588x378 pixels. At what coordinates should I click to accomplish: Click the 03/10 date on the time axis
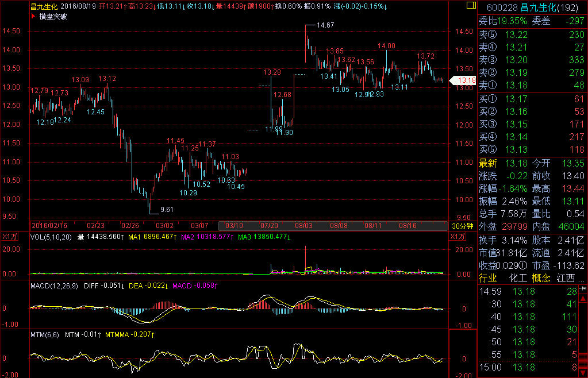(x=235, y=226)
